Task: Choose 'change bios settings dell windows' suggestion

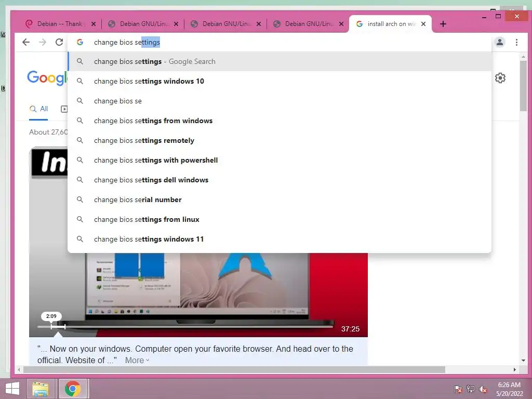Action: 280,180
